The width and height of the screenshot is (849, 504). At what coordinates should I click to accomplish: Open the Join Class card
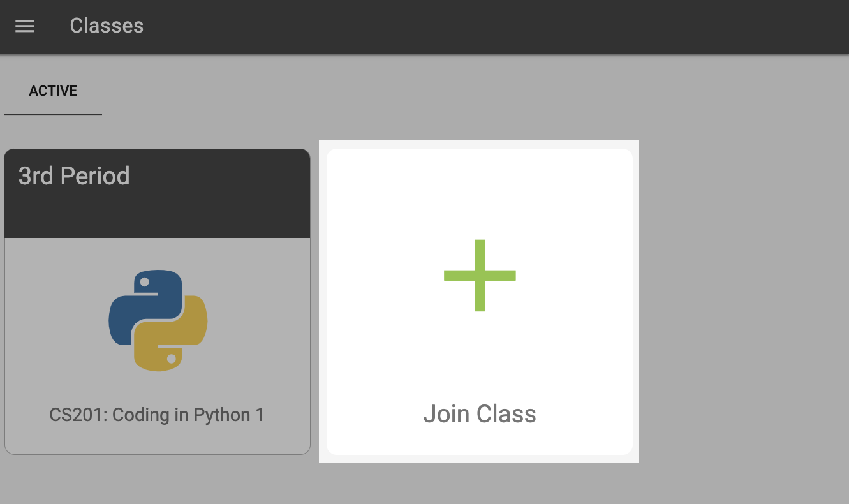pos(480,301)
